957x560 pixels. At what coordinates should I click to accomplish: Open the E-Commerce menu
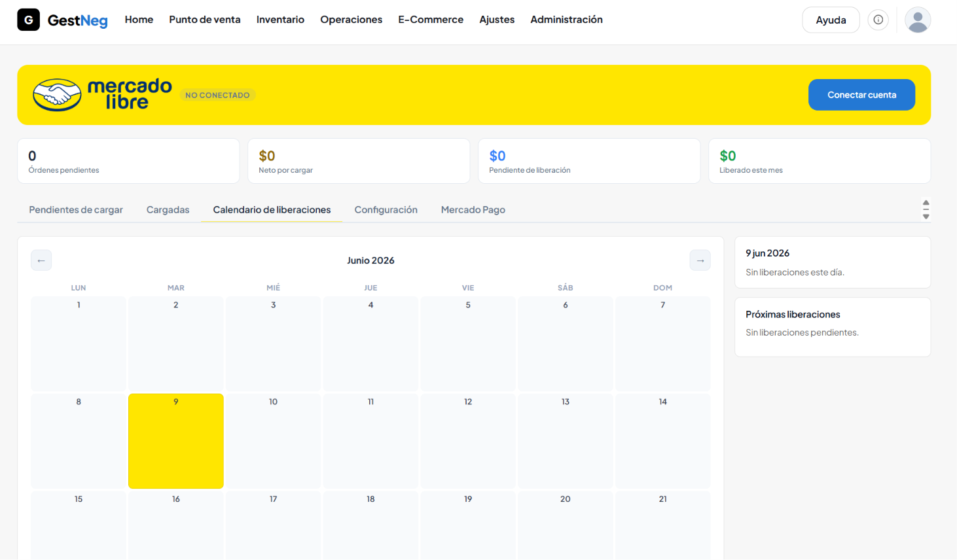tap(431, 20)
